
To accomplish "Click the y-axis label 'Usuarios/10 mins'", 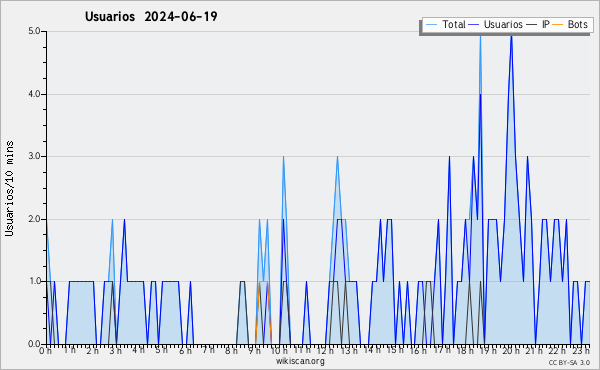I will [x=9, y=188].
